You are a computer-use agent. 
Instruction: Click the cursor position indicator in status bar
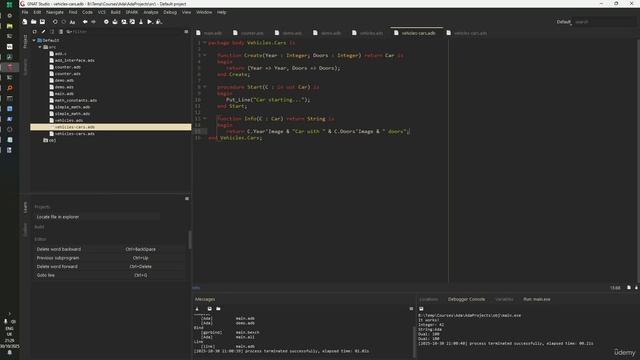(615, 288)
